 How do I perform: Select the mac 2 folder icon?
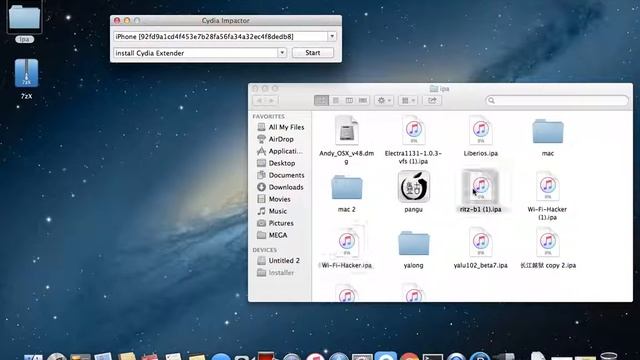pos(347,187)
